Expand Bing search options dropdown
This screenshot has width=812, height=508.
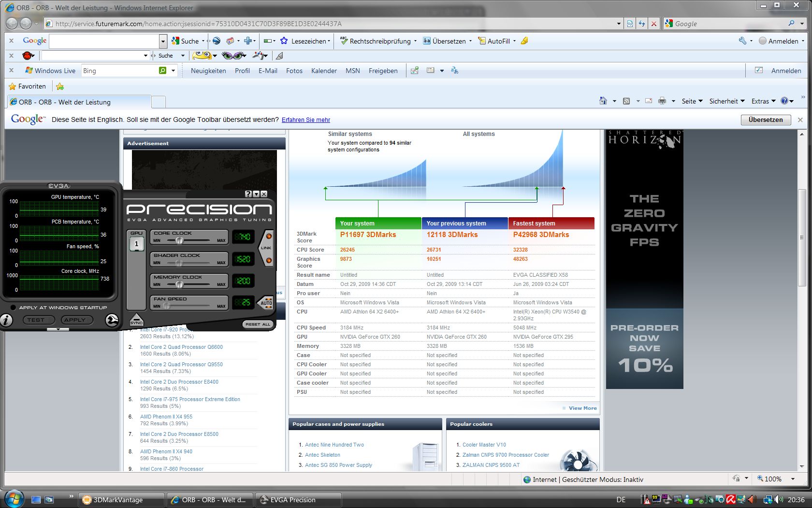[x=173, y=71]
